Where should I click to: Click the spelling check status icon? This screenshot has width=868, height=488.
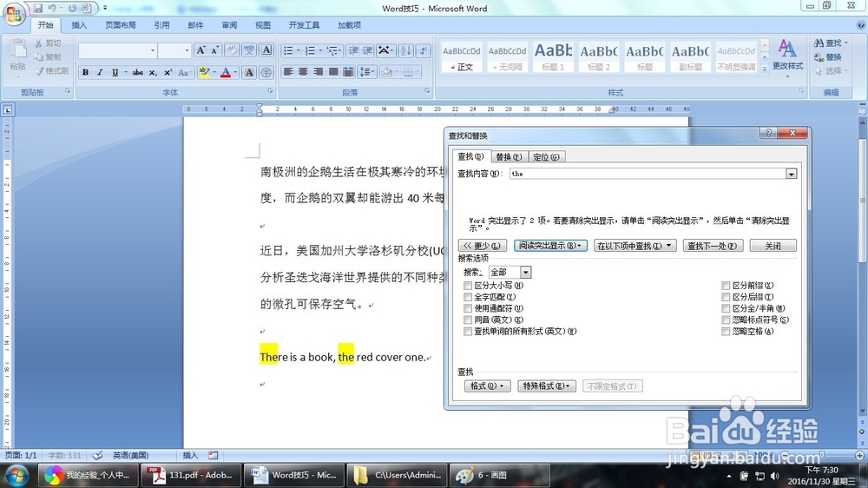[x=97, y=455]
